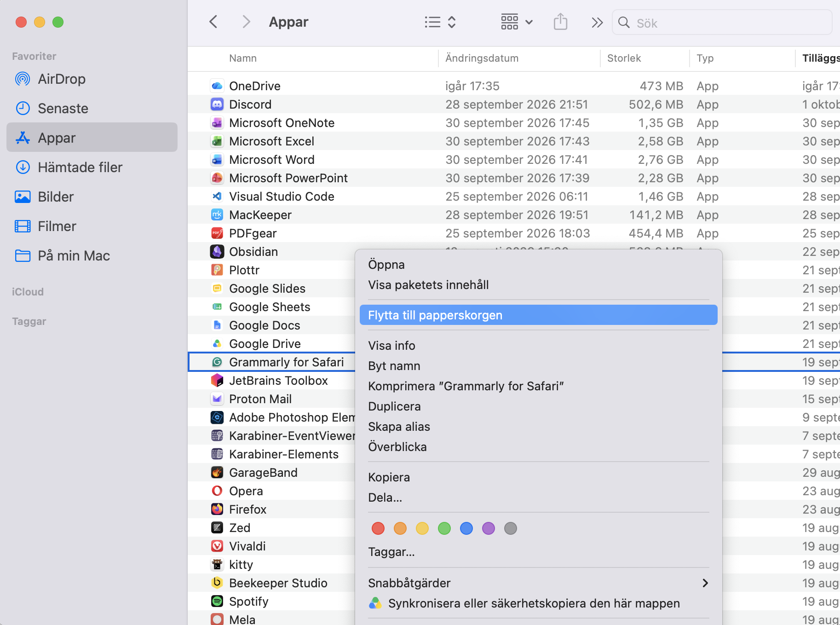Viewport: 840px width, 625px height.
Task: Select the Beekeeper Studio row
Action: click(271, 583)
